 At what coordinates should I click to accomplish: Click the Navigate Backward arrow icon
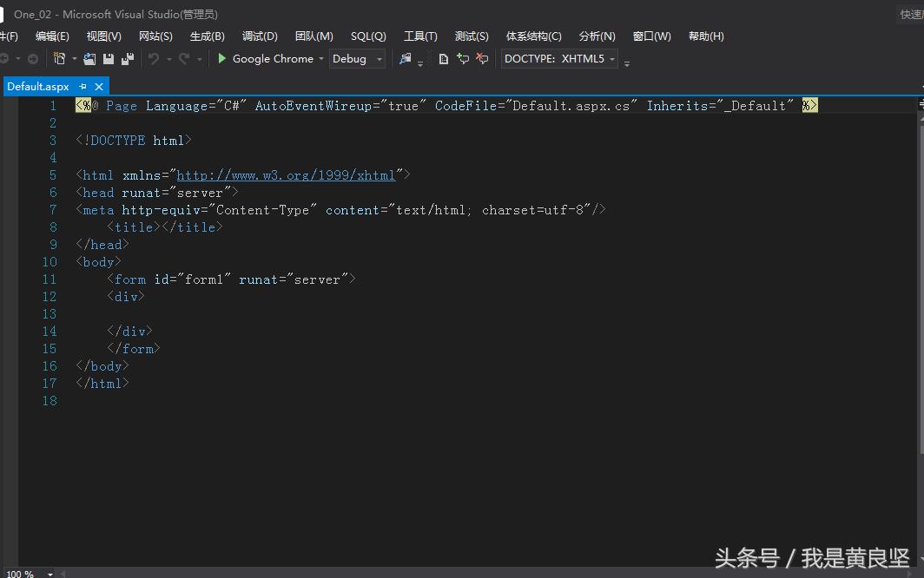(x=7, y=58)
